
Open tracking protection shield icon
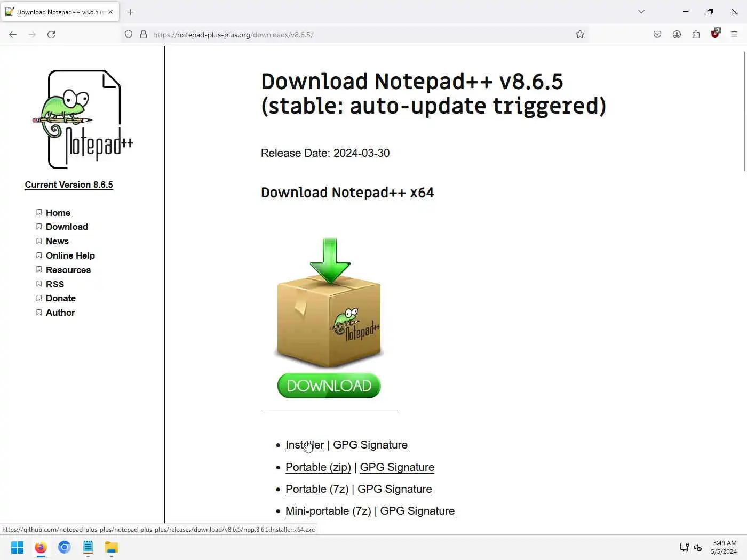click(129, 35)
